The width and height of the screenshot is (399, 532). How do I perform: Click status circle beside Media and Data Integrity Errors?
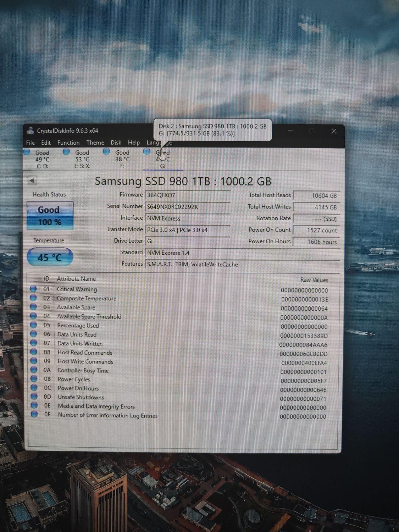(34, 405)
